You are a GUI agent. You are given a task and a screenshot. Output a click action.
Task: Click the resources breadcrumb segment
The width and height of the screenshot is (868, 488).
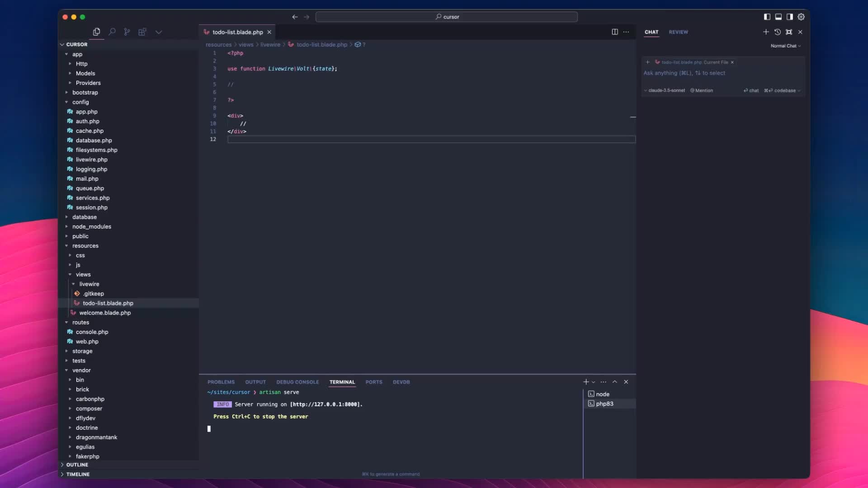point(218,45)
